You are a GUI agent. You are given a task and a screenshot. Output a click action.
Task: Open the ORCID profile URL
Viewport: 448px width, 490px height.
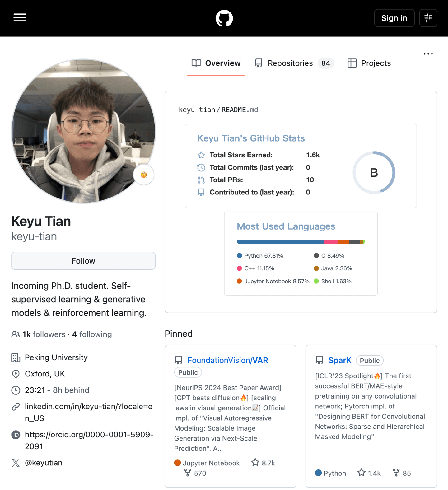[x=89, y=440]
